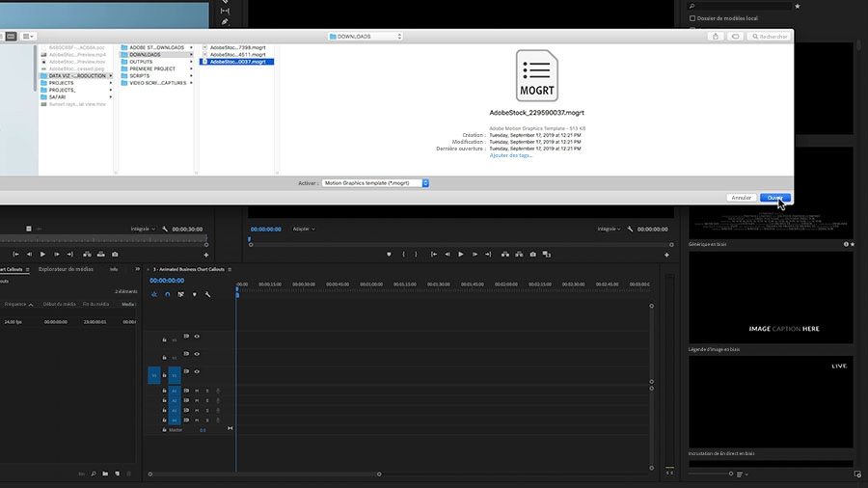Screen dimensions: 868x488
Task: Add marker in Program monitor
Action: click(389, 255)
